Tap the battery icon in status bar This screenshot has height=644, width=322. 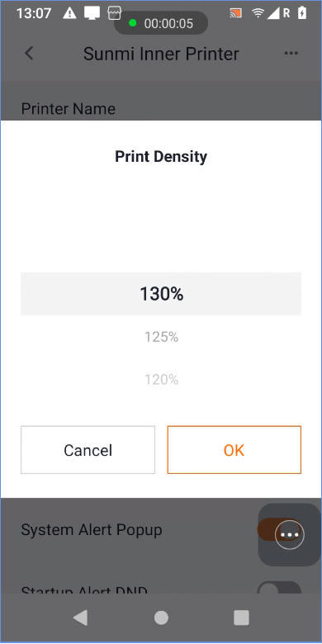click(x=302, y=13)
